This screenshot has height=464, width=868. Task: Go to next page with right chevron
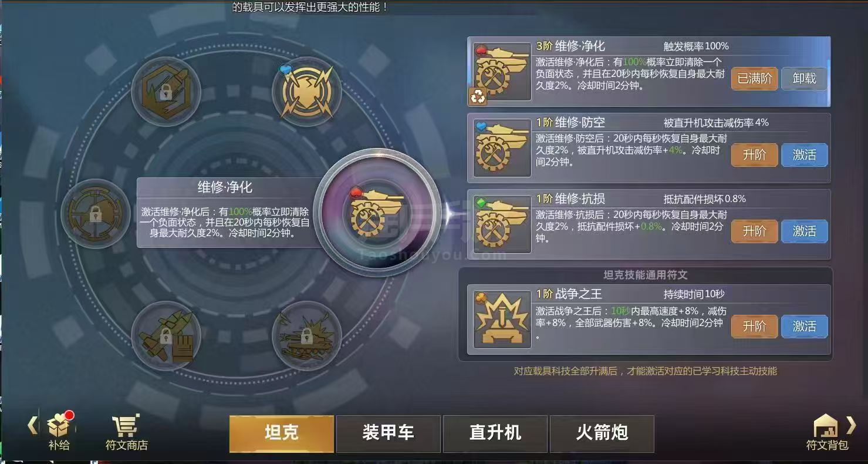tap(851, 425)
